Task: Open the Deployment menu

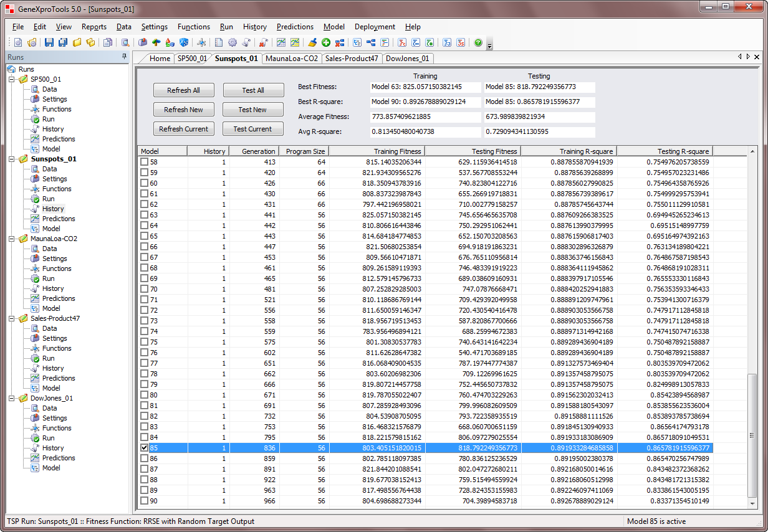Action: point(375,27)
